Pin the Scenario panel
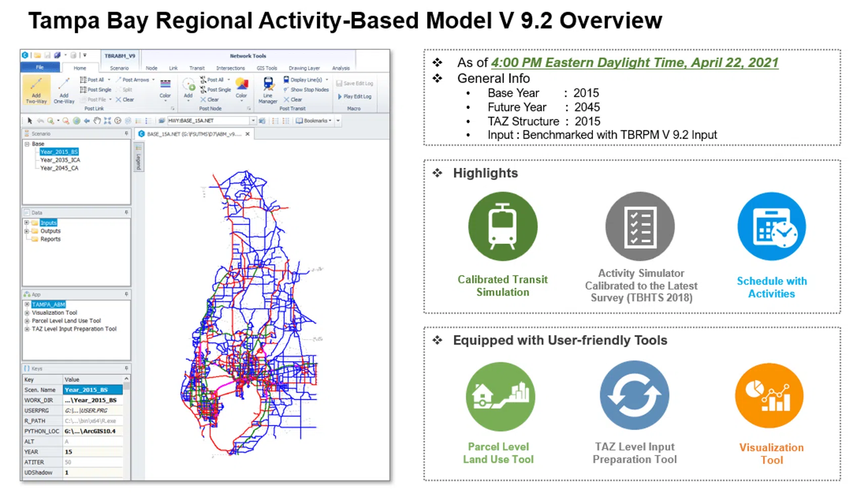 [126, 134]
